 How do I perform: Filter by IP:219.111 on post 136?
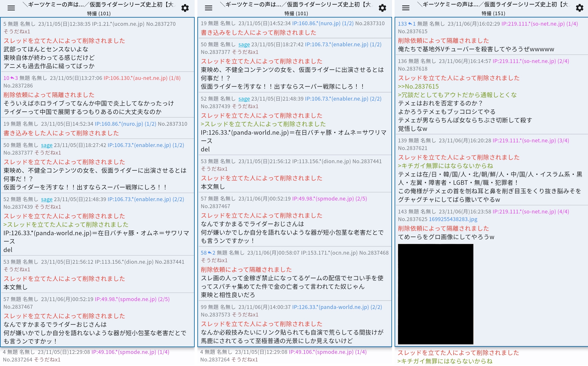[x=524, y=61]
